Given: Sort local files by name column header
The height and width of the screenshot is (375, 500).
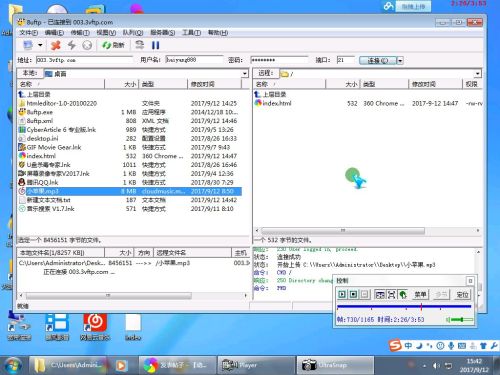Looking at the screenshot, I should [x=61, y=84].
